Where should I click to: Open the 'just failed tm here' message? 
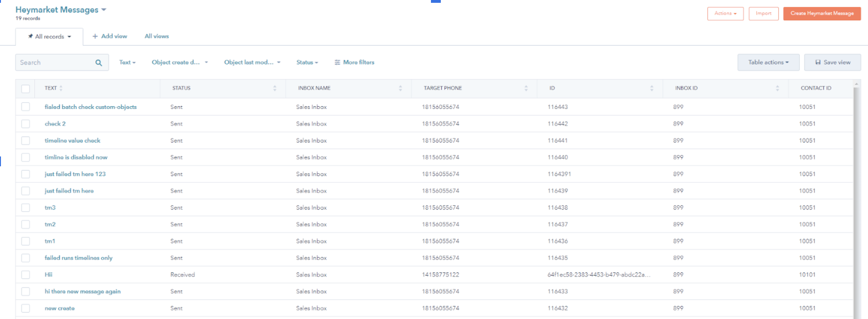(69, 191)
